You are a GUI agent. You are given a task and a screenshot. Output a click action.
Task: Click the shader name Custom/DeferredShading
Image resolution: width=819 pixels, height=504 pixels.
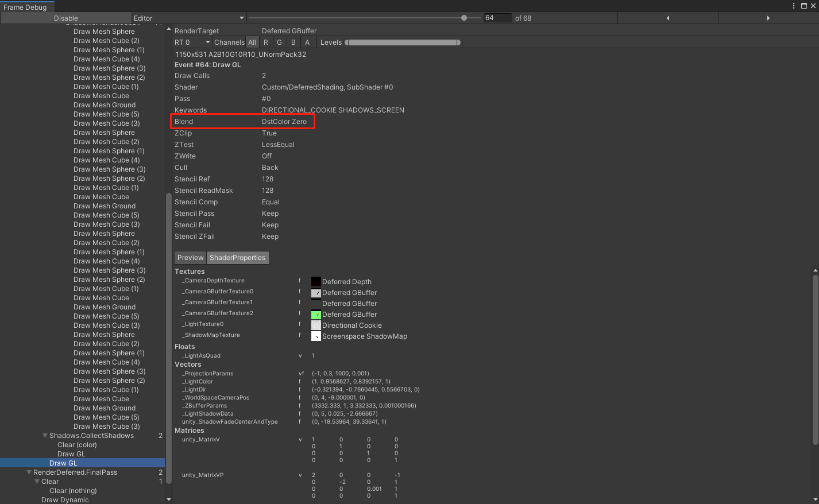[x=327, y=87]
